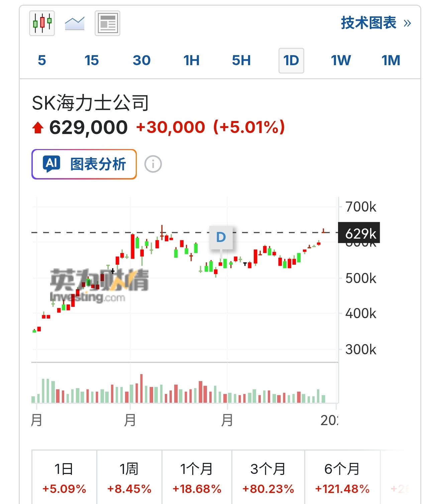Click the 629k current price label
The width and height of the screenshot is (440, 504).
[359, 233]
